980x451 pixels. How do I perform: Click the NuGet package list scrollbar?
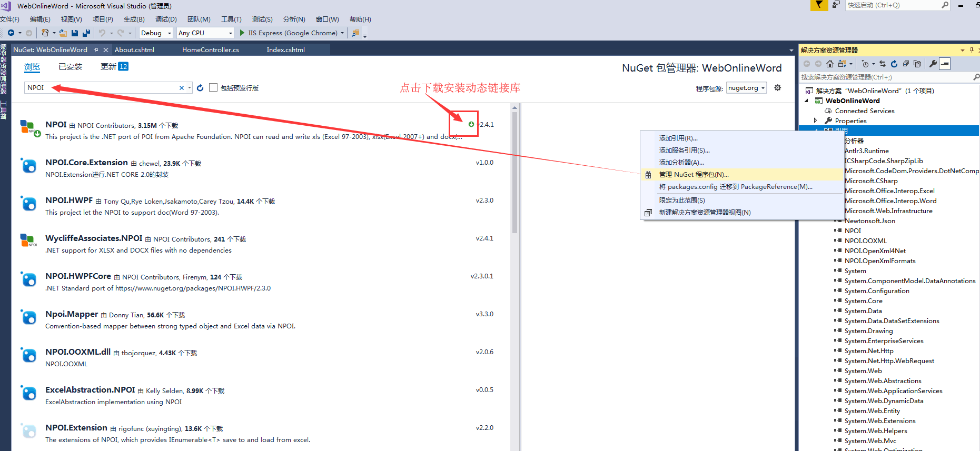tap(514, 173)
